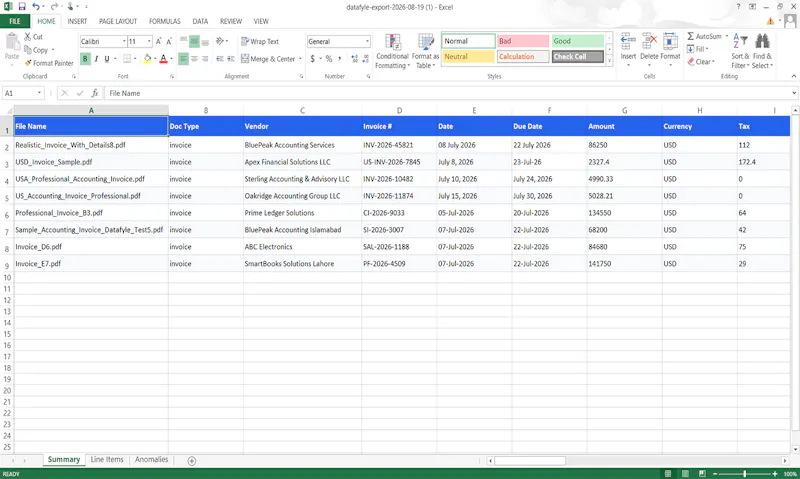Open the Name Box dropdown arrow
The image size is (800, 479).
(x=39, y=93)
